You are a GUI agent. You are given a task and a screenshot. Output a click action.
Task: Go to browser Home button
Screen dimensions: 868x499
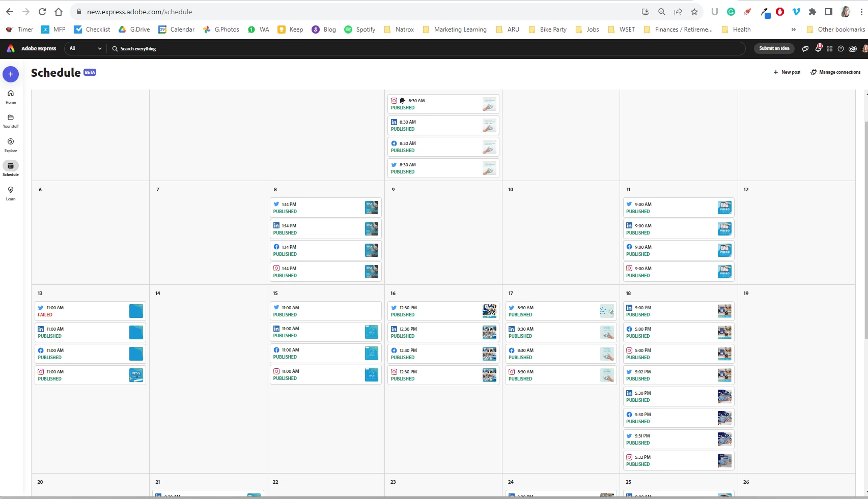[x=59, y=12]
